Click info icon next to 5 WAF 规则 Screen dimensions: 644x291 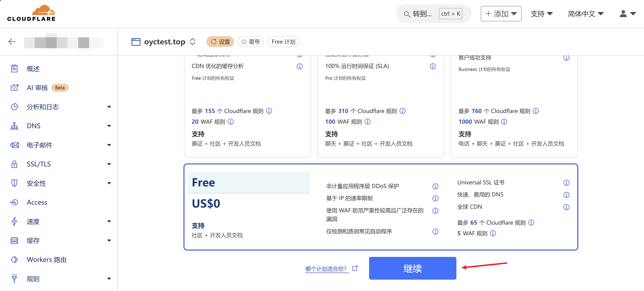(x=493, y=233)
